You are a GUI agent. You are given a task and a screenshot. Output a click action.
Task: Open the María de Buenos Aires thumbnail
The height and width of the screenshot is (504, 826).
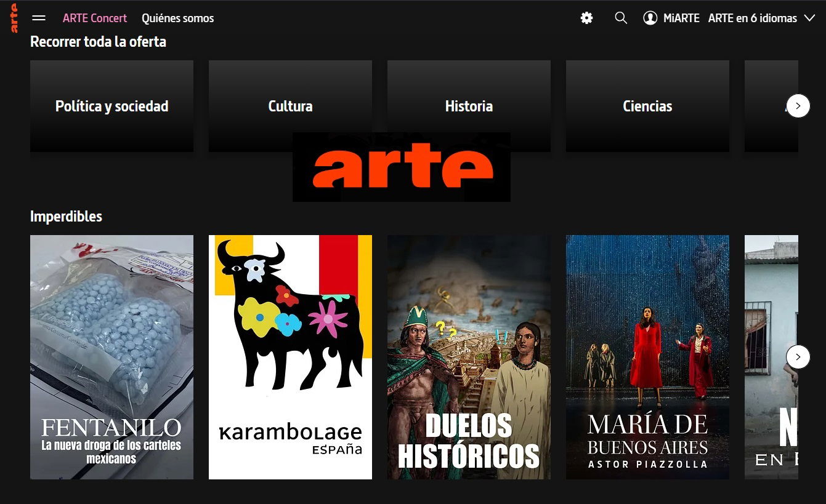647,357
